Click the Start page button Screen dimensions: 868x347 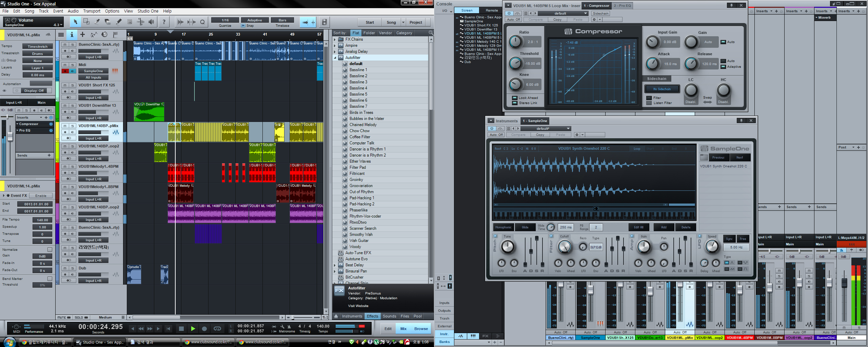pyautogui.click(x=370, y=22)
